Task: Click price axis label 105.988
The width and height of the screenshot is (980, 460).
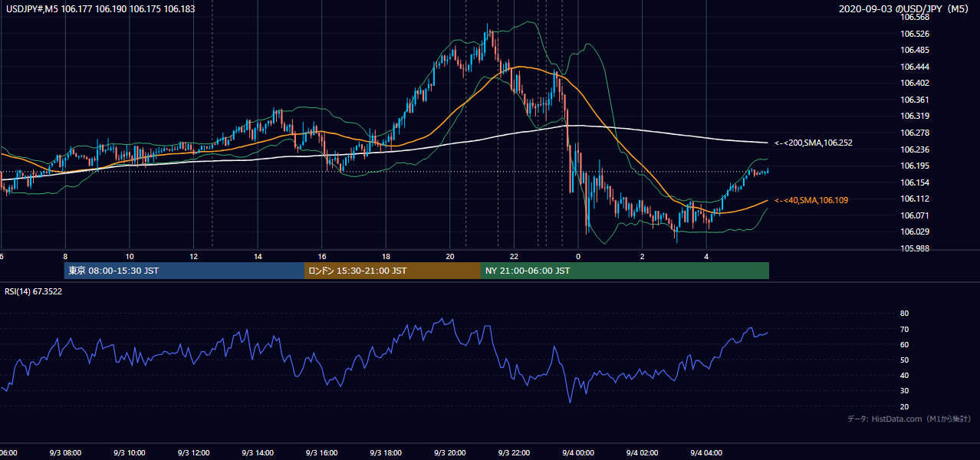Action: pyautogui.click(x=914, y=248)
